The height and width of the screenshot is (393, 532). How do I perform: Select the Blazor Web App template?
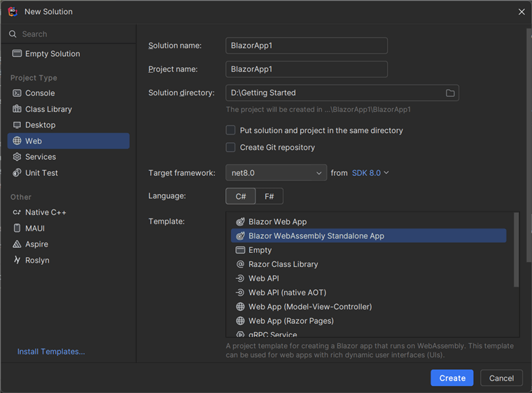tap(368, 222)
